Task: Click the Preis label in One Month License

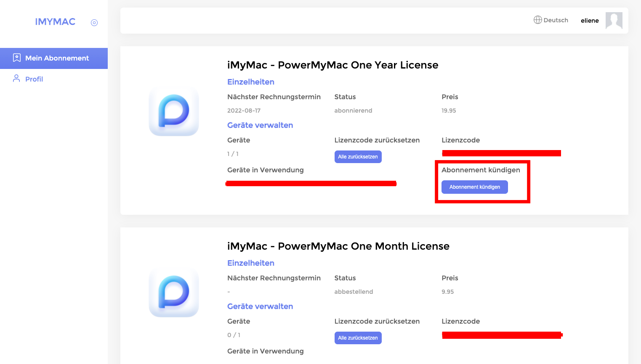Action: click(450, 278)
